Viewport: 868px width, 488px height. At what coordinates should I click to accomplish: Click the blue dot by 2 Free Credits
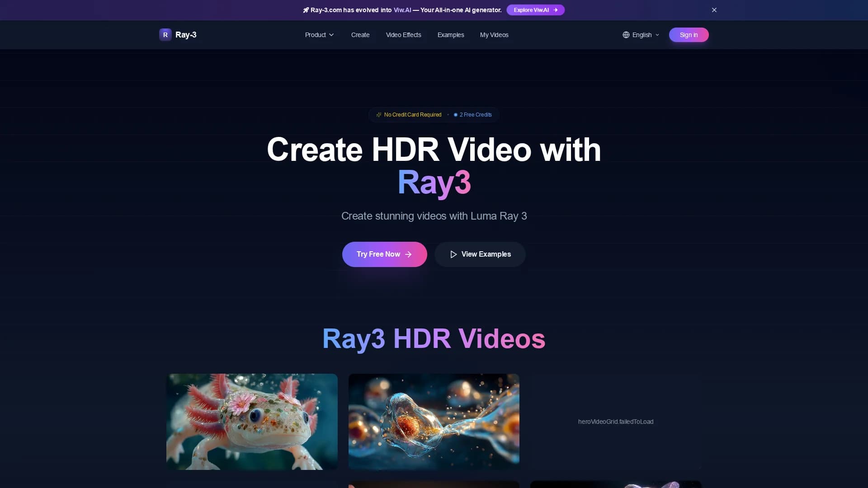click(456, 115)
